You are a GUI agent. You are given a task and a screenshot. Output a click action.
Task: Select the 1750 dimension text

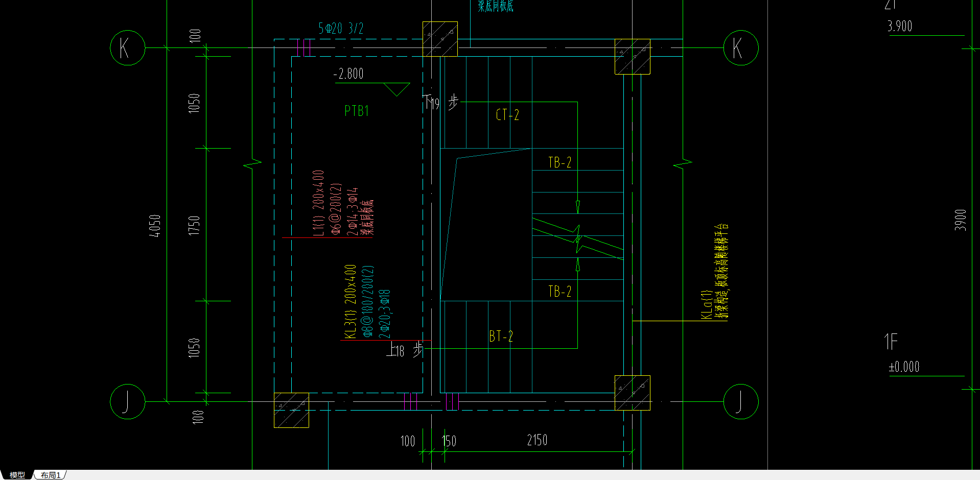194,225
